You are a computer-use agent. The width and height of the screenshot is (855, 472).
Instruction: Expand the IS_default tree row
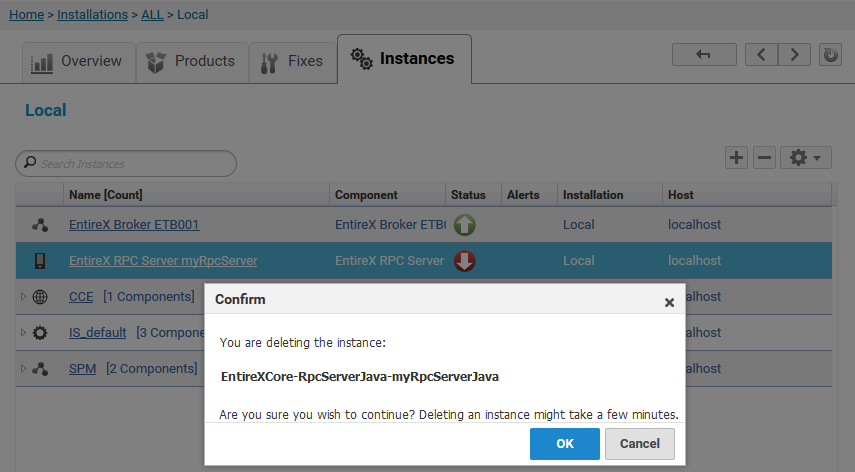[x=23, y=332]
